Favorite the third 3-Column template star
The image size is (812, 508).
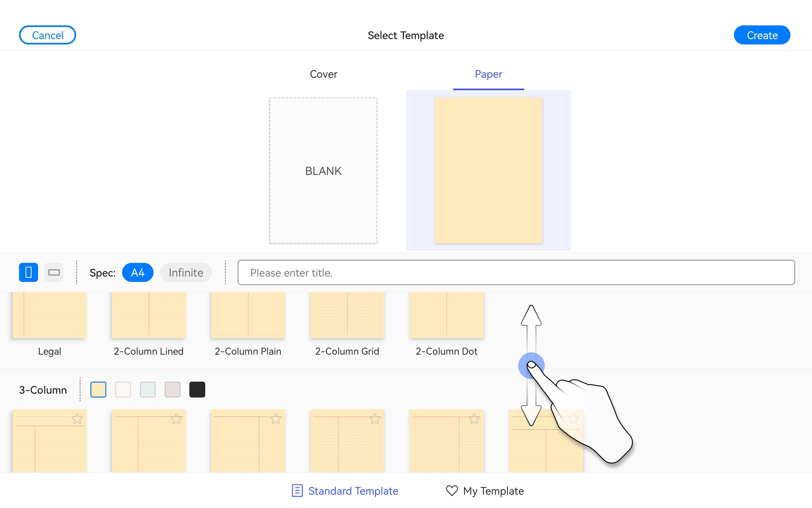coord(276,419)
